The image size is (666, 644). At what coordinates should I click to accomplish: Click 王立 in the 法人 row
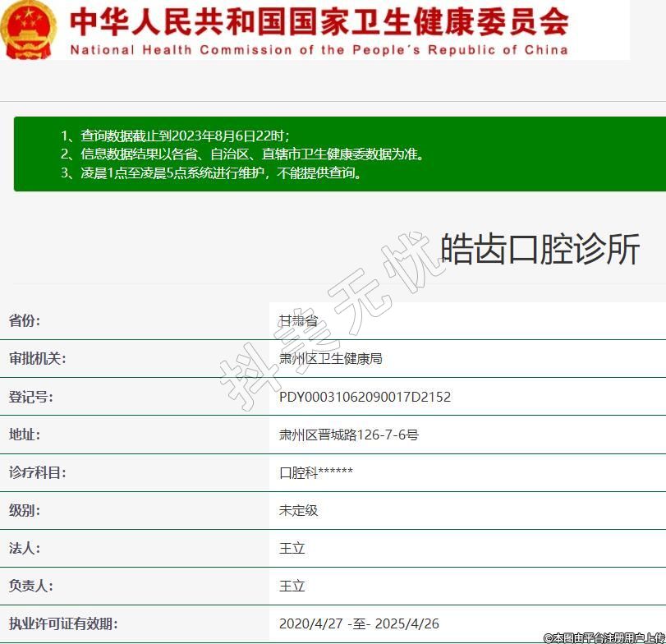292,548
